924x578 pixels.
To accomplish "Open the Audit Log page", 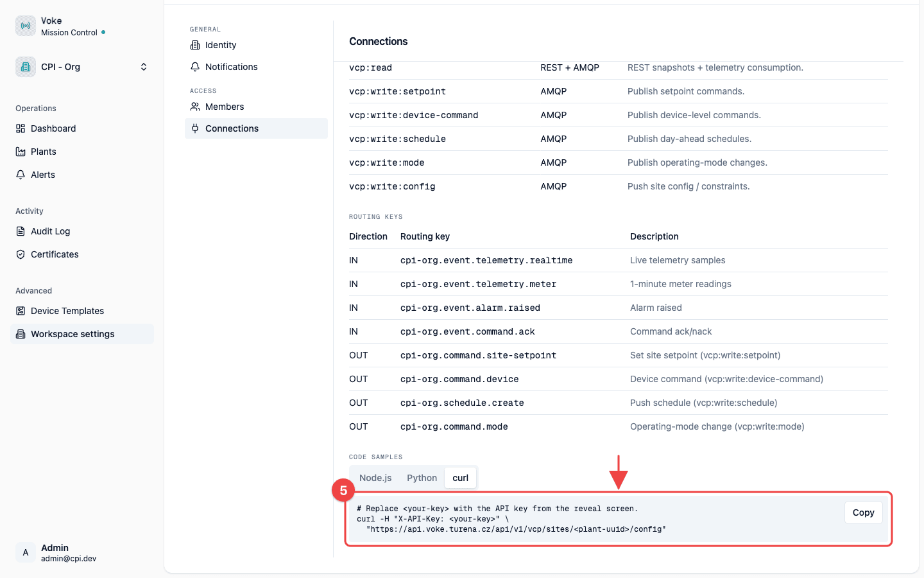I will [x=82, y=231].
